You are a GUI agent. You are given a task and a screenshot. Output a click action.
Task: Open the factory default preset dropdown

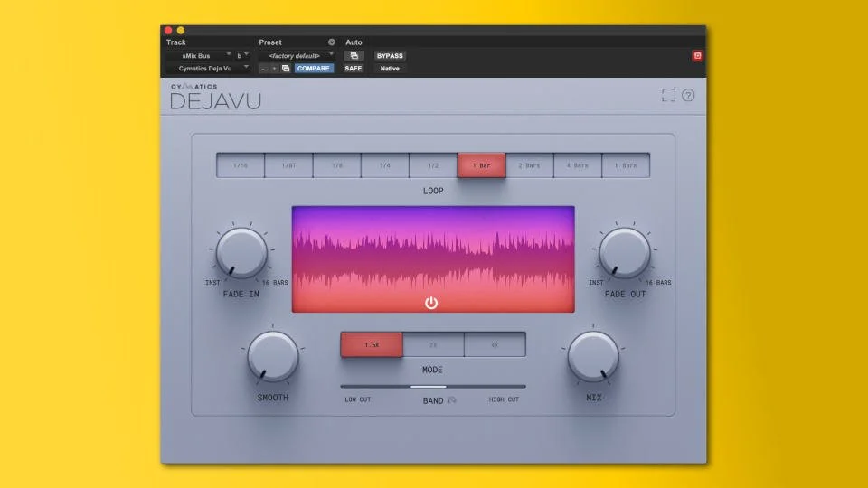(297, 56)
